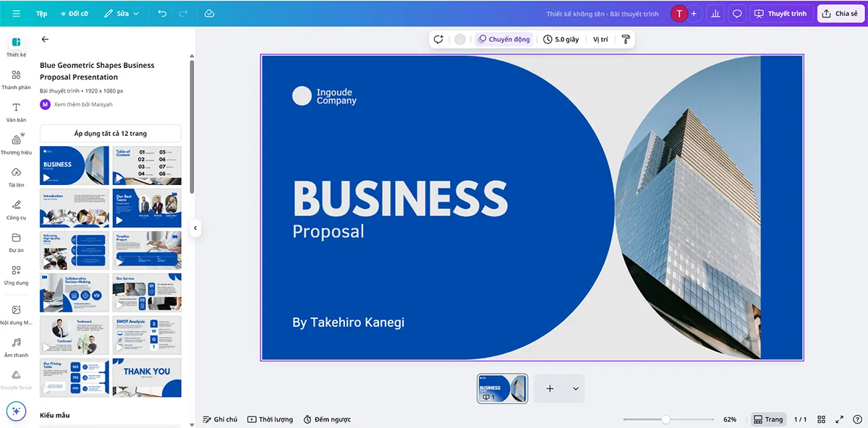Image resolution: width=868 pixels, height=428 pixels.
Task: Select the SWOT Analysis template thumbnail
Action: click(147, 335)
